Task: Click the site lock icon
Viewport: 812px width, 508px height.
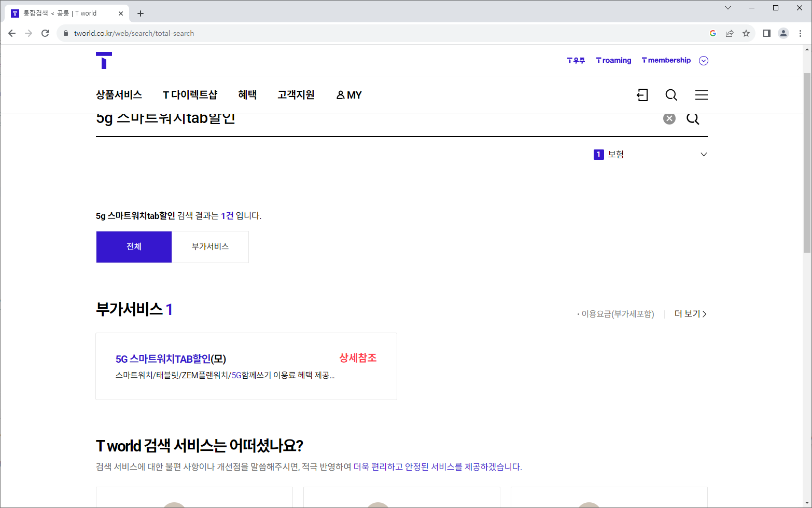Action: point(65,33)
